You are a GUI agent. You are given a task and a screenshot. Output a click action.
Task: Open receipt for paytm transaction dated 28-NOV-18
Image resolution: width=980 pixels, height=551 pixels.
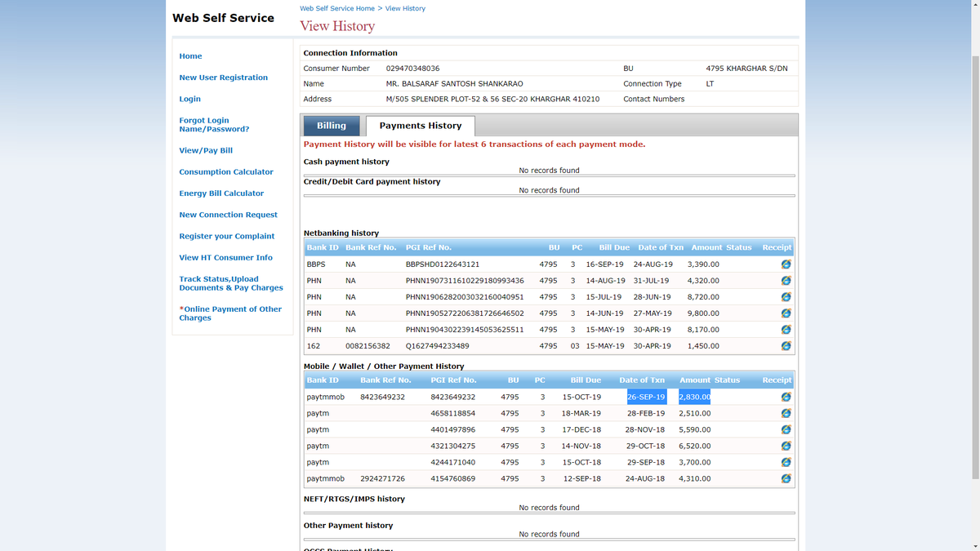(x=786, y=429)
